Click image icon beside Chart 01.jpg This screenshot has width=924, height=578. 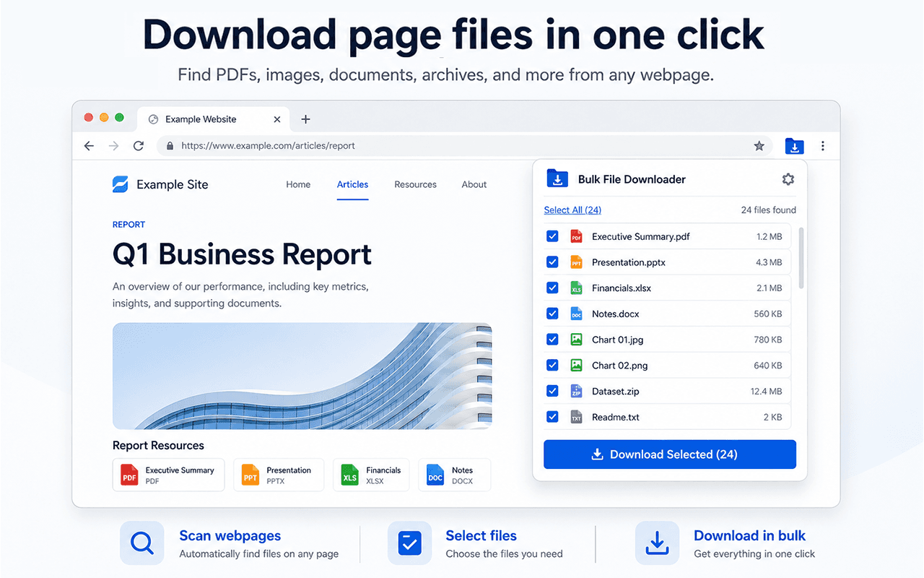tap(576, 340)
